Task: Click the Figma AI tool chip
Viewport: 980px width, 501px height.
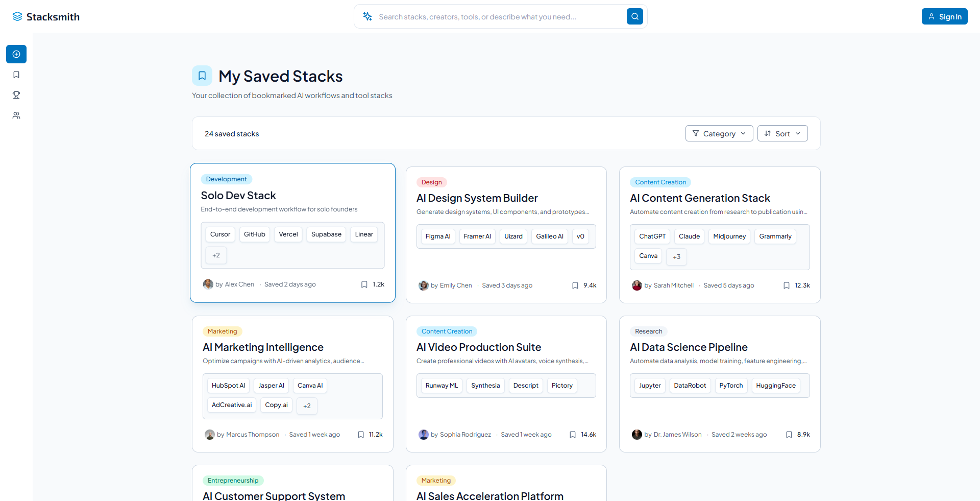Action: pos(438,236)
